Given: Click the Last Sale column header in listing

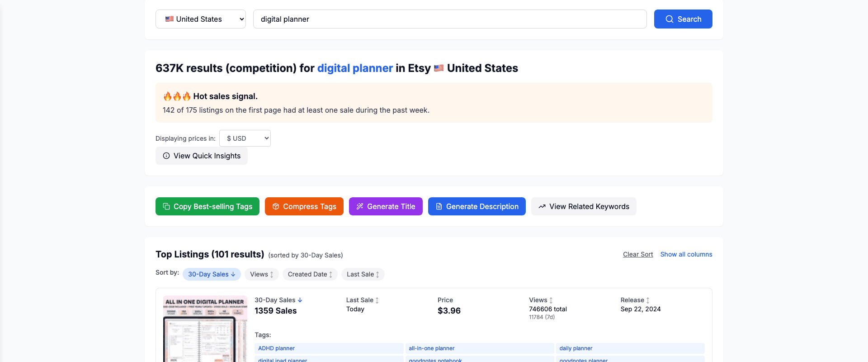Looking at the screenshot, I should [x=363, y=300].
